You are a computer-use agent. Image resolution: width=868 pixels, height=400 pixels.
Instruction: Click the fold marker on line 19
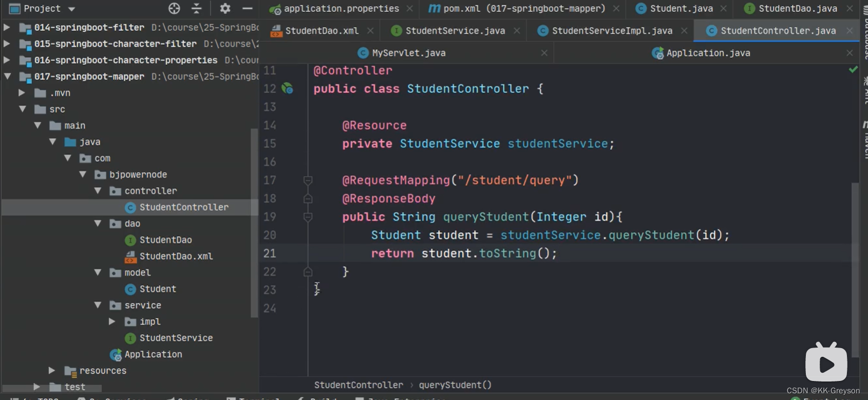(308, 217)
